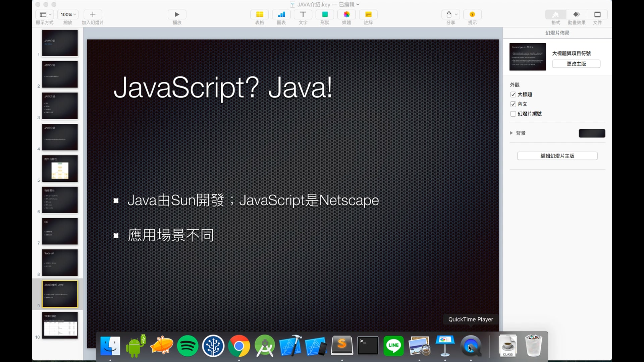Uncheck the 大標題 title checkbox

(x=514, y=94)
